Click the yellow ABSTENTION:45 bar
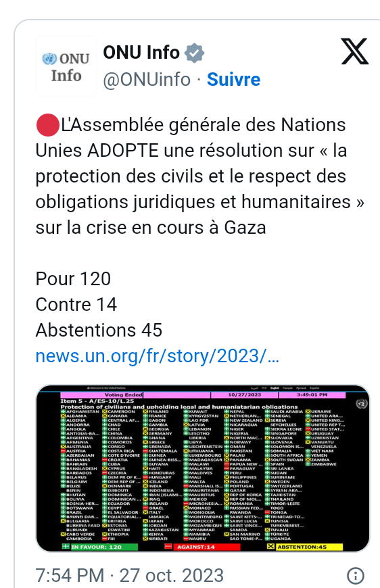The height and width of the screenshot is (588, 380). tap(309, 547)
